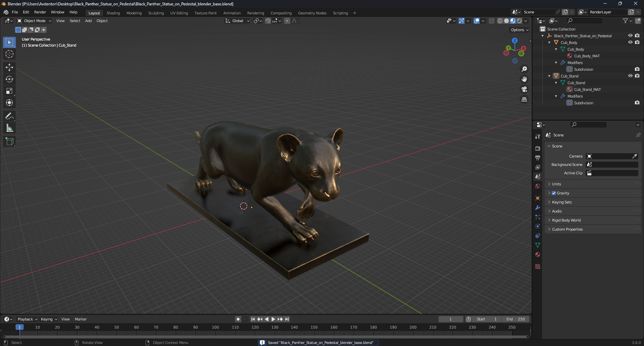Select the Move tool
The width and height of the screenshot is (644, 346).
tap(9, 67)
